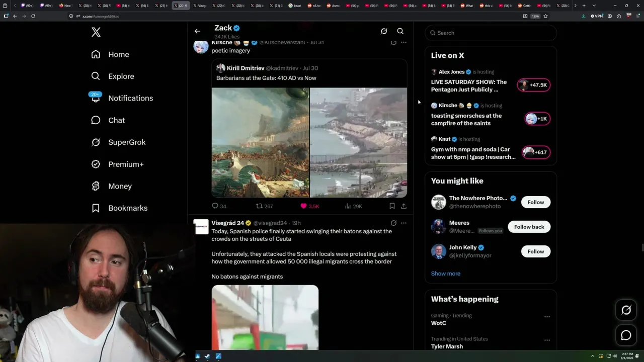
Task: Open more options on Kirsche's post
Action: click(x=404, y=43)
